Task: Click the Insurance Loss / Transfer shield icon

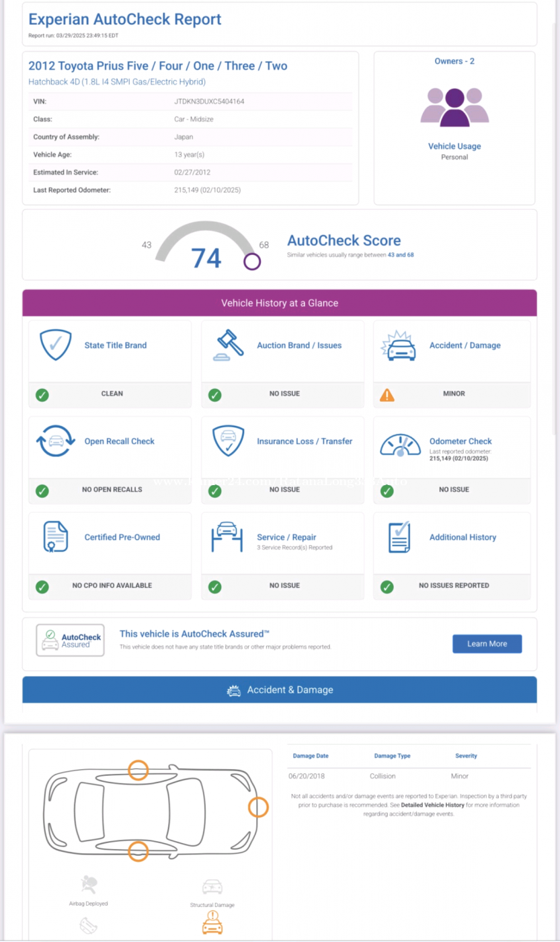Action: click(229, 441)
